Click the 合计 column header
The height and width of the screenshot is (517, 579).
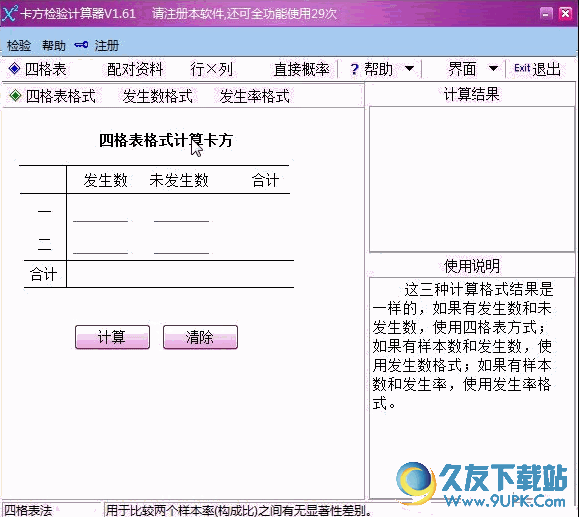click(x=265, y=180)
